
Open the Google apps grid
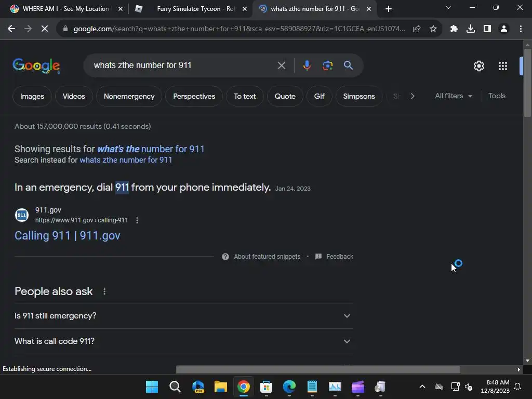click(503, 66)
